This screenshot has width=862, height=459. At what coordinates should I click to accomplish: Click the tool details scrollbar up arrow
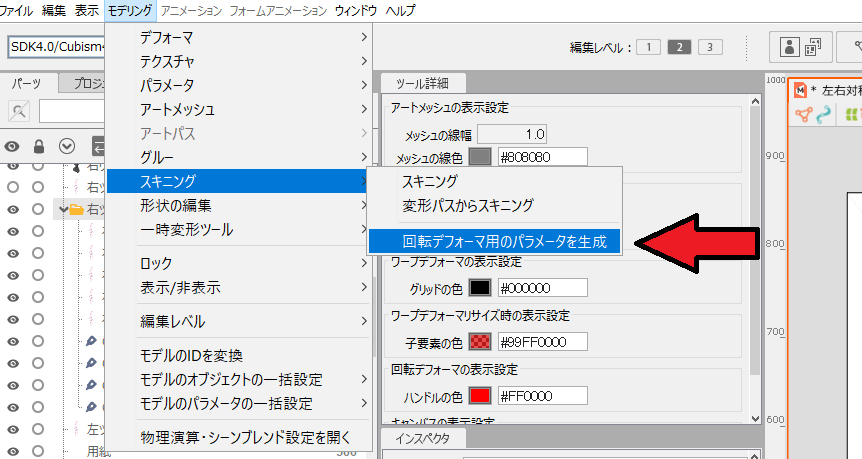coord(755,101)
